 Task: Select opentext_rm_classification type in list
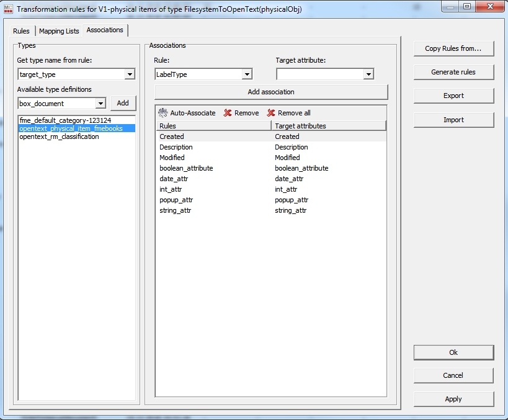pos(59,136)
